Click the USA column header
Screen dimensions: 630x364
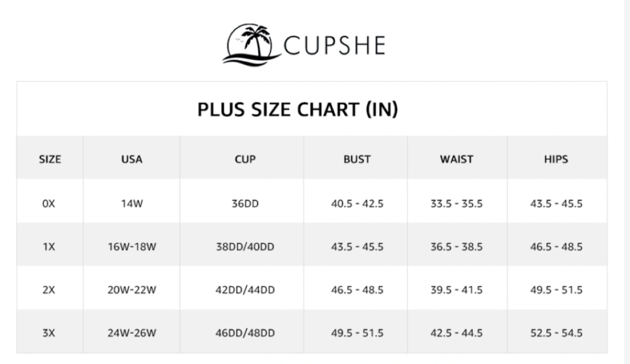[132, 159]
